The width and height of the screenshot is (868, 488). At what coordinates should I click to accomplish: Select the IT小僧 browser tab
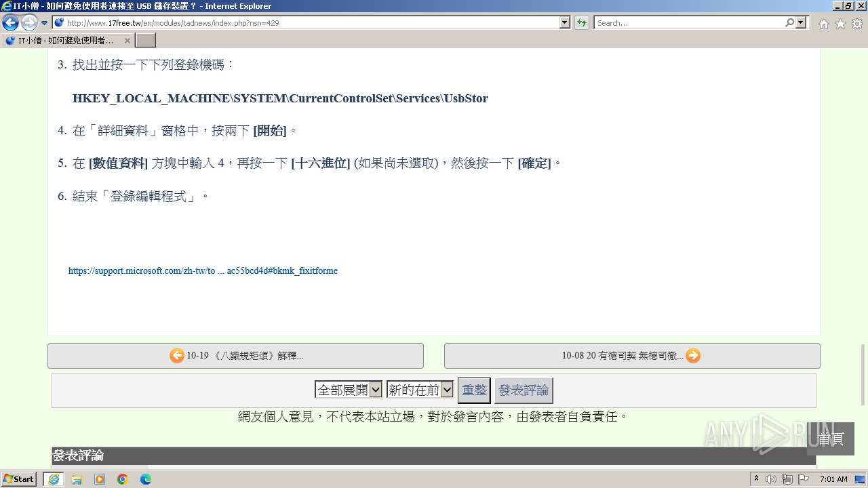pyautogui.click(x=68, y=41)
